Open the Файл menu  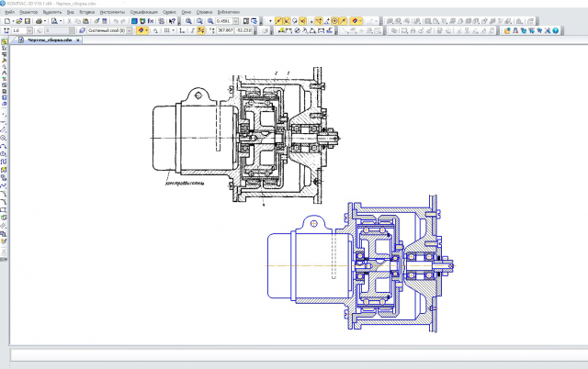click(x=10, y=12)
